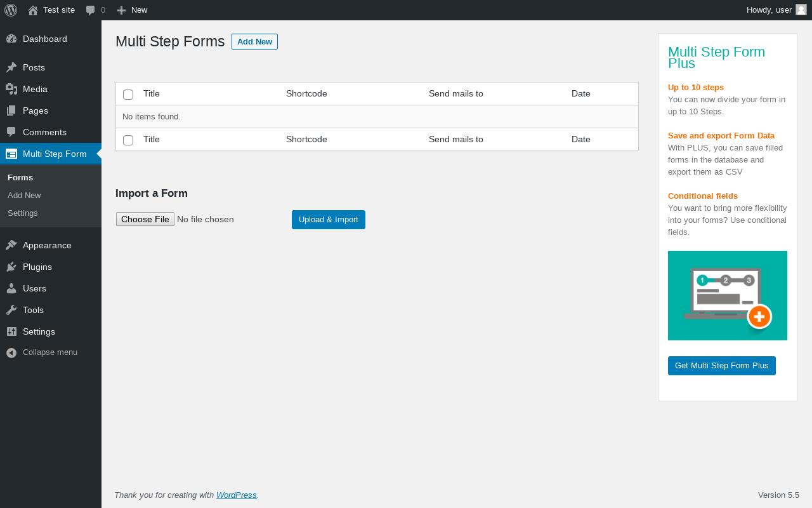Click the WordPress logo icon
Image resolution: width=812 pixels, height=508 pixels.
pos(11,10)
